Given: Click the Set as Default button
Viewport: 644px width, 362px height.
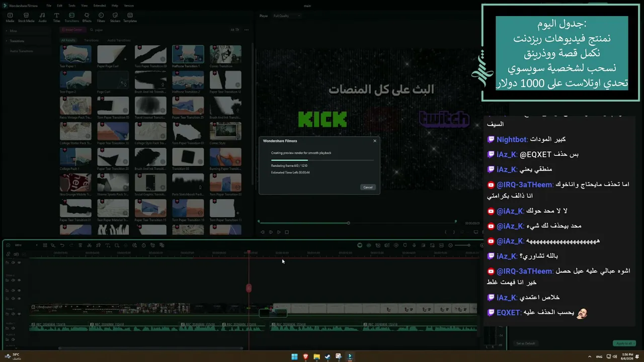Looking at the screenshot, I should [525, 343].
